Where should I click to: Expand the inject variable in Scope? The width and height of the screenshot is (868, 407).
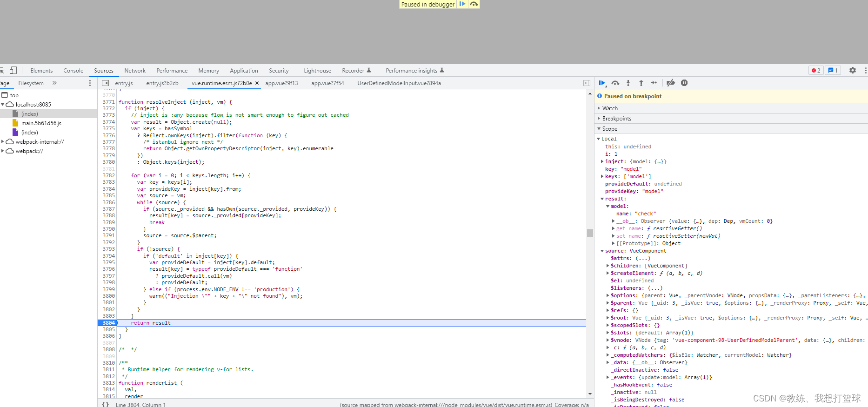pyautogui.click(x=602, y=161)
